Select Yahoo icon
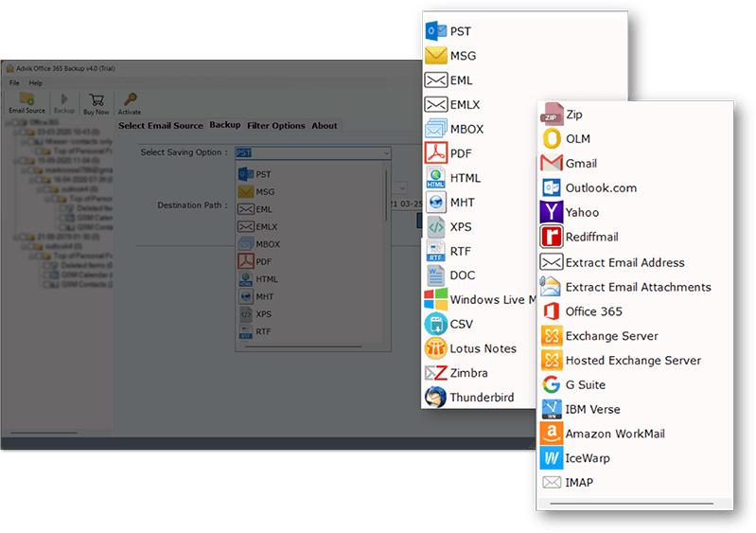This screenshot has width=756, height=533. click(552, 212)
